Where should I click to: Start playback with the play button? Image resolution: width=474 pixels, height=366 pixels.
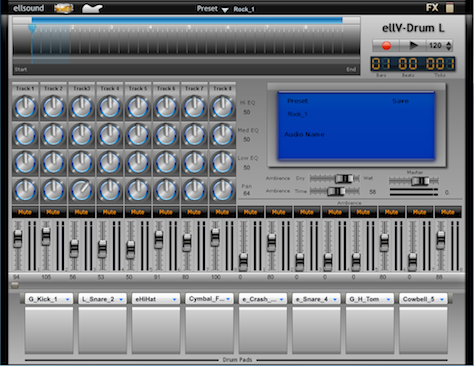tap(413, 46)
